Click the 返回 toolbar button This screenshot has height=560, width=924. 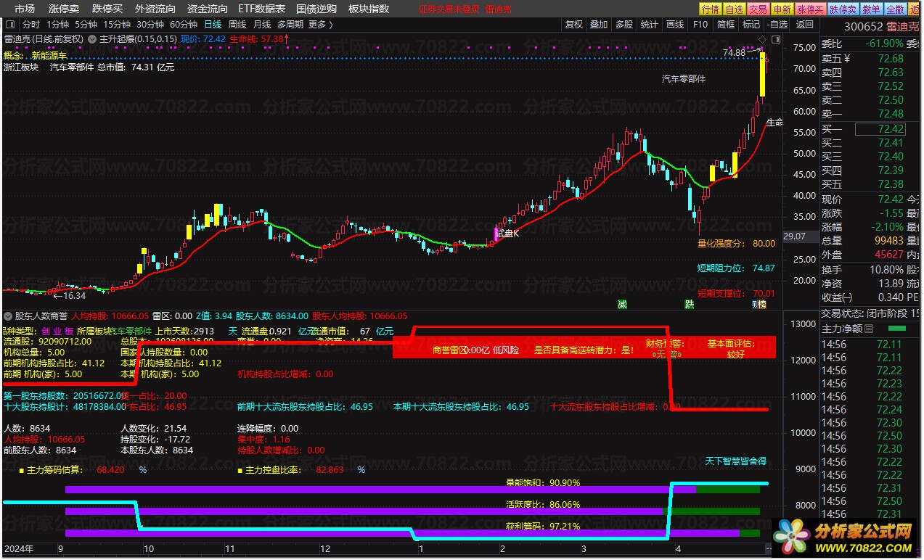[805, 24]
